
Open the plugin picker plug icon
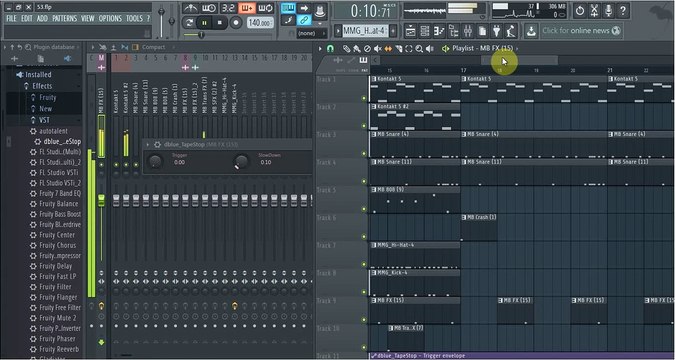[x=497, y=31]
